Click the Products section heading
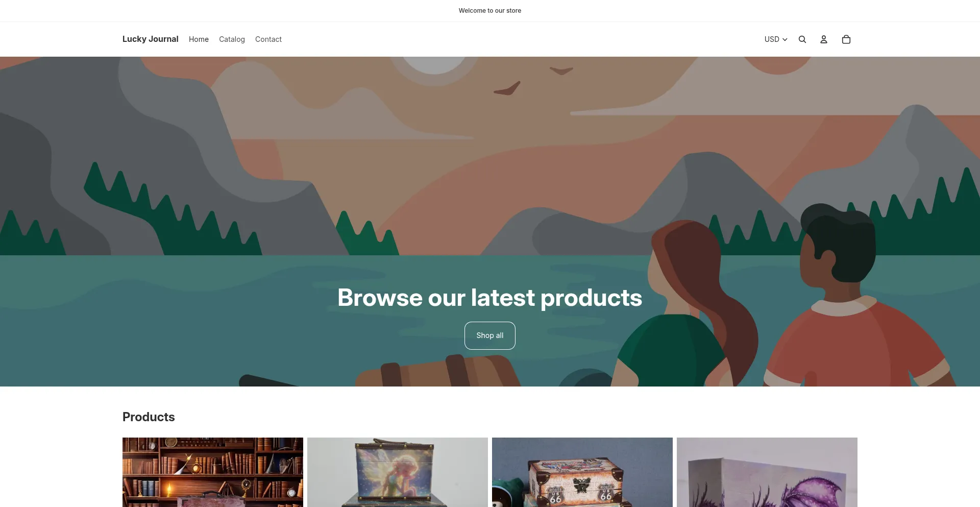The image size is (980, 507). [x=149, y=417]
